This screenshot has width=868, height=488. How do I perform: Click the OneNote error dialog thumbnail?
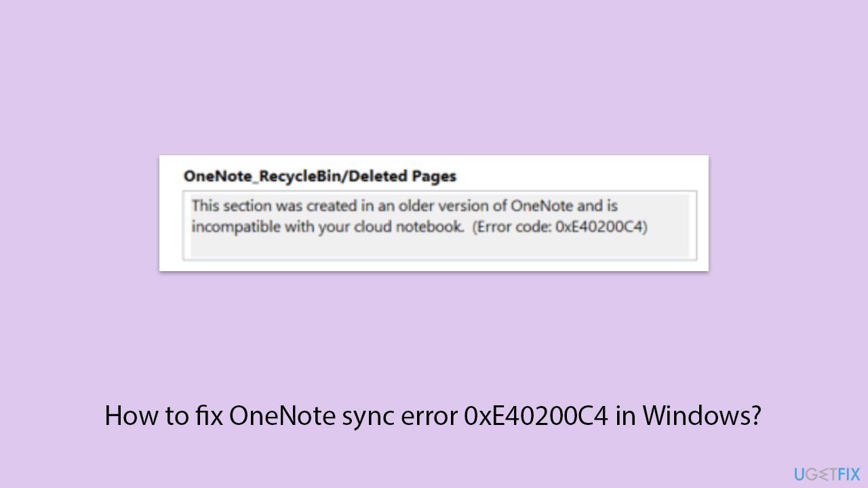click(434, 212)
